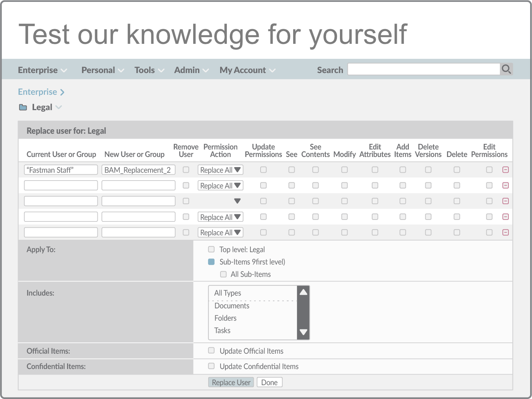Check the All Sub-Items option
532x399 pixels.
(x=224, y=274)
